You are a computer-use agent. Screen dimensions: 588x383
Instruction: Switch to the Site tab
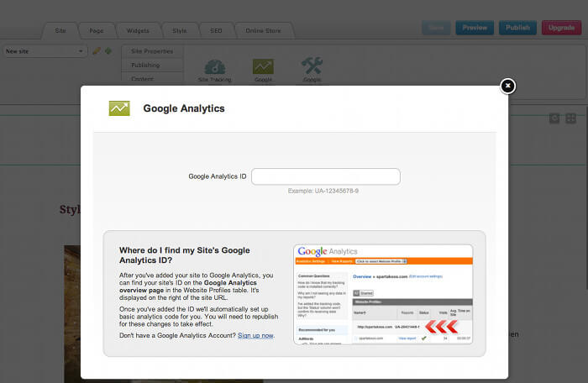(60, 31)
